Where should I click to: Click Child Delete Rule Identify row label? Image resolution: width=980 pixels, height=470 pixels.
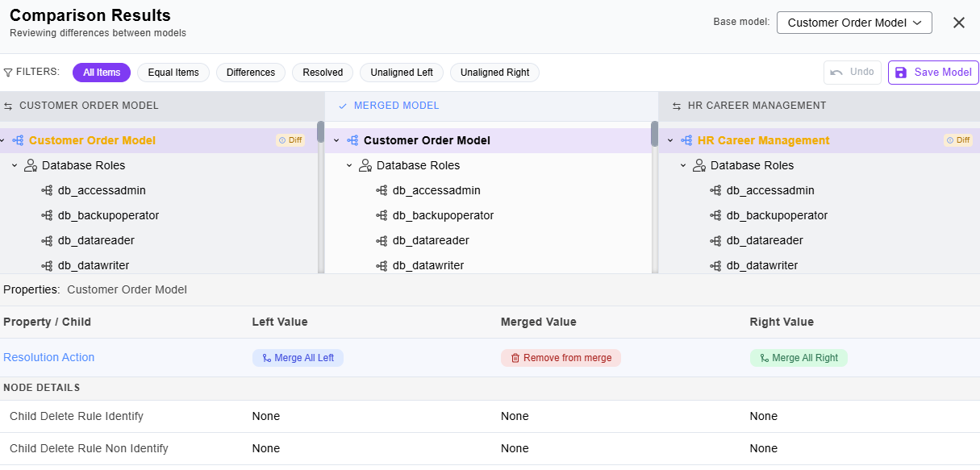(x=77, y=416)
